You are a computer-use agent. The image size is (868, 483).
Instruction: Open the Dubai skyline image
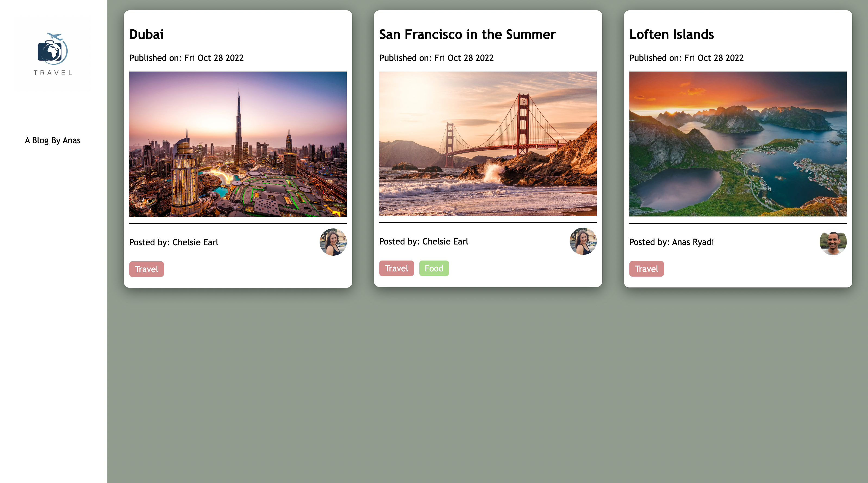[238, 144]
